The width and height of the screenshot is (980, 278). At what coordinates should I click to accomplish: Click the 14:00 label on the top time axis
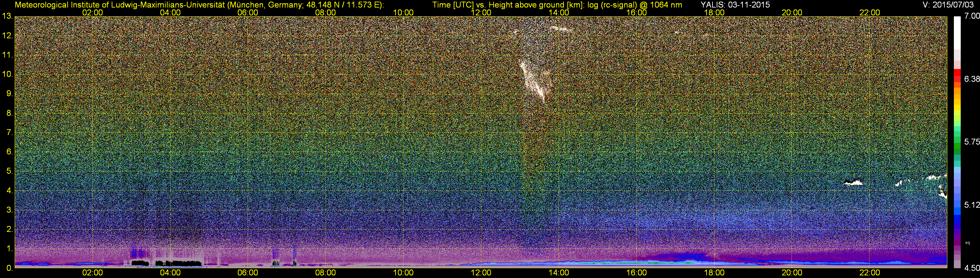pyautogui.click(x=559, y=12)
